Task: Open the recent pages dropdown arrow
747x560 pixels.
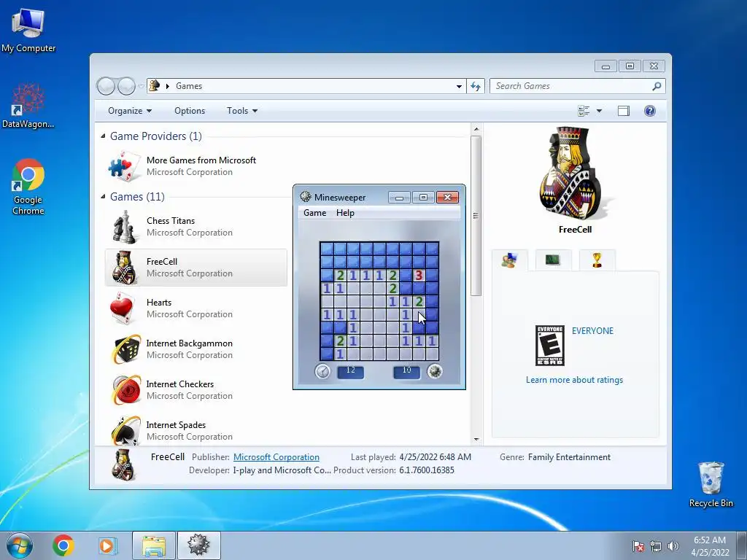Action: [141, 86]
